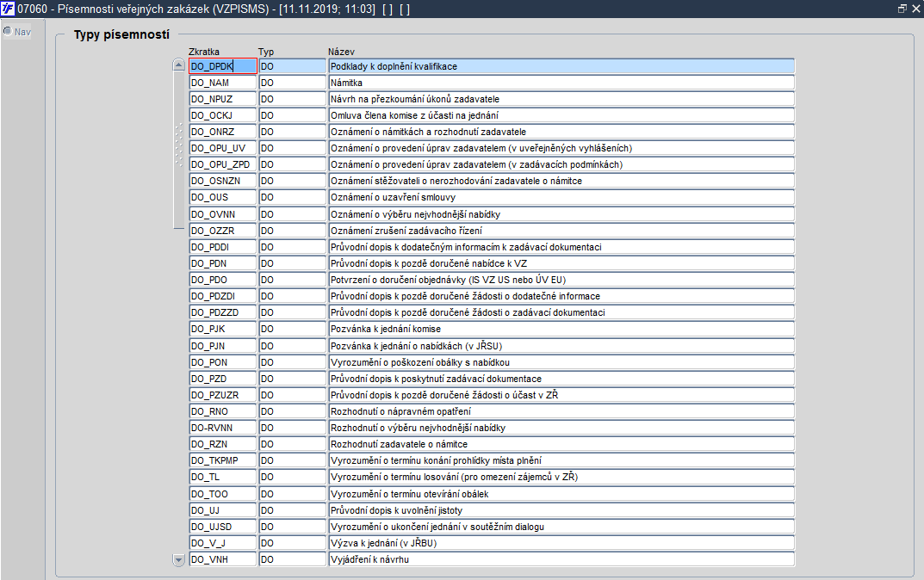The height and width of the screenshot is (580, 924).
Task: Select the 'Podklady k doplnění kvalifikace' Název field
Action: pyautogui.click(x=561, y=66)
